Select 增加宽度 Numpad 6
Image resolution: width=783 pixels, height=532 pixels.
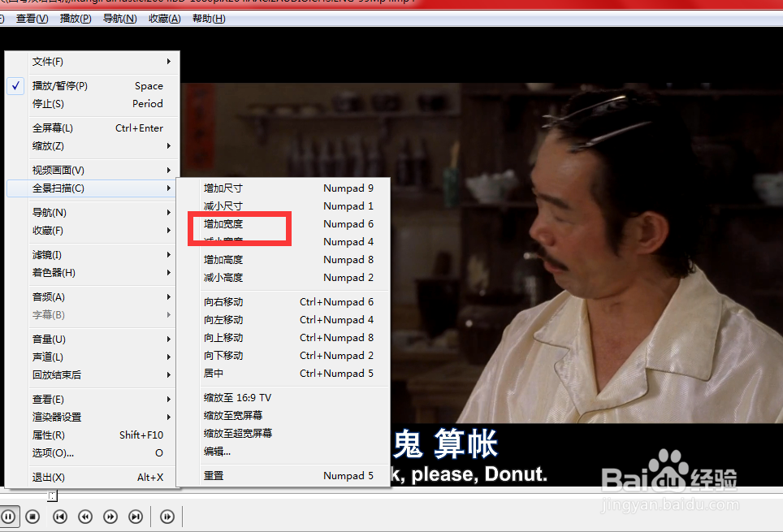[283, 224]
